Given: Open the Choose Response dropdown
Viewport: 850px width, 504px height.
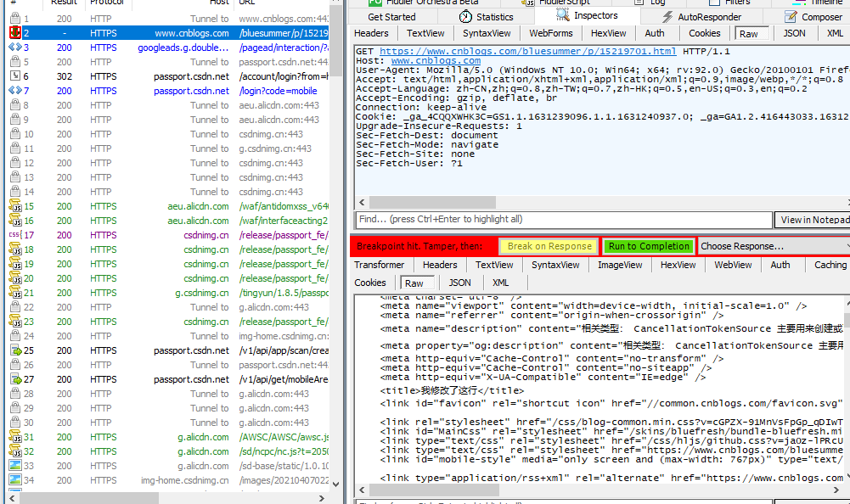Looking at the screenshot, I should click(774, 246).
